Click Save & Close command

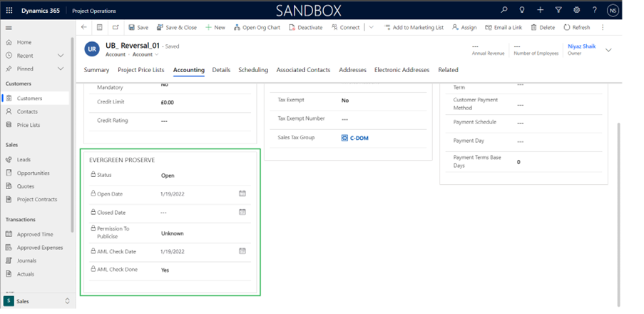point(177,28)
